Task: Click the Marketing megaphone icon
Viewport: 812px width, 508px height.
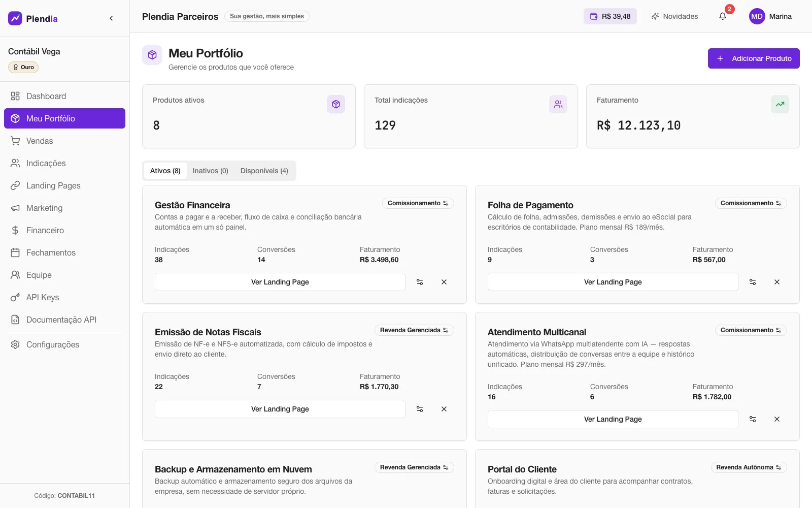Action: [15, 208]
